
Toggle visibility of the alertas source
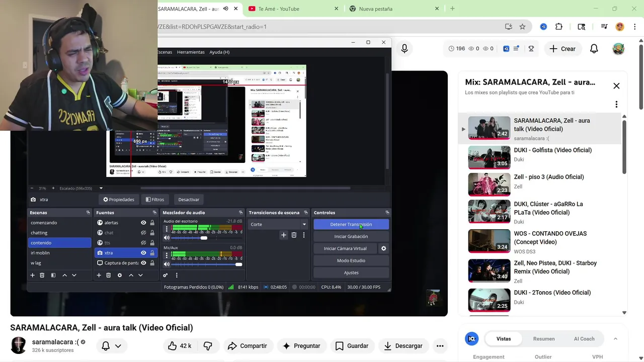[x=143, y=223]
